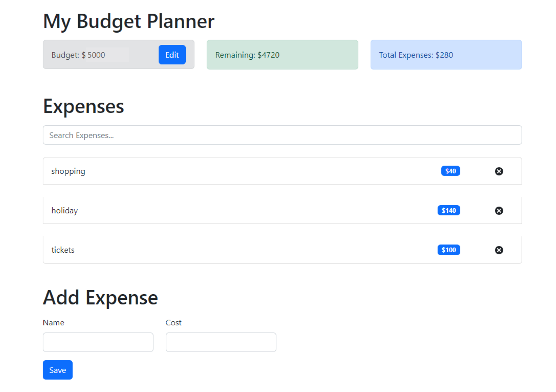
Task: Click the Cost field label
Action: (173, 323)
